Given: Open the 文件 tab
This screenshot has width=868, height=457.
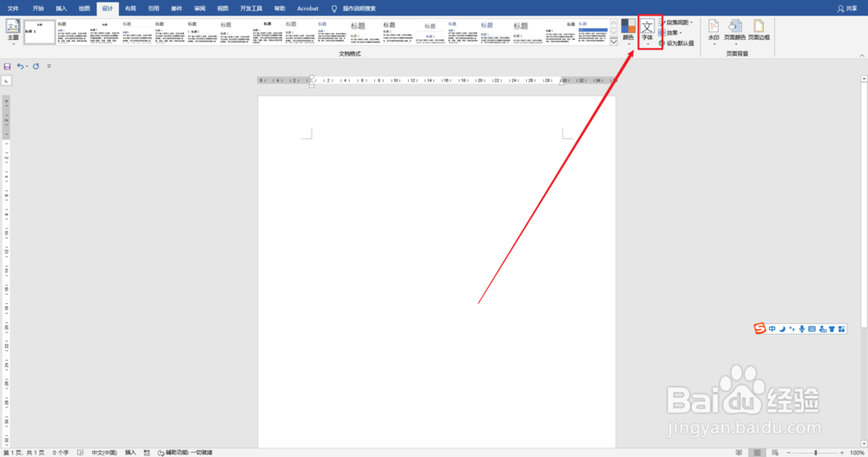Looking at the screenshot, I should [13, 9].
